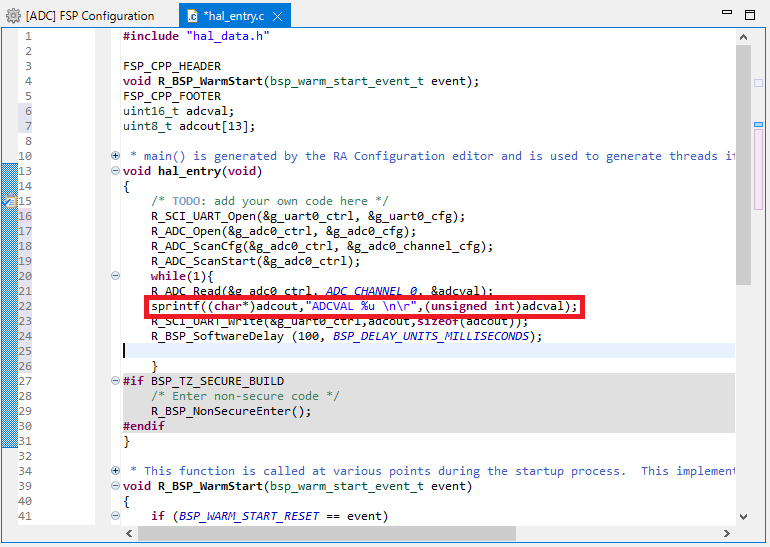Click line number 41 in the gutter
This screenshot has height=547, width=770.
point(25,516)
